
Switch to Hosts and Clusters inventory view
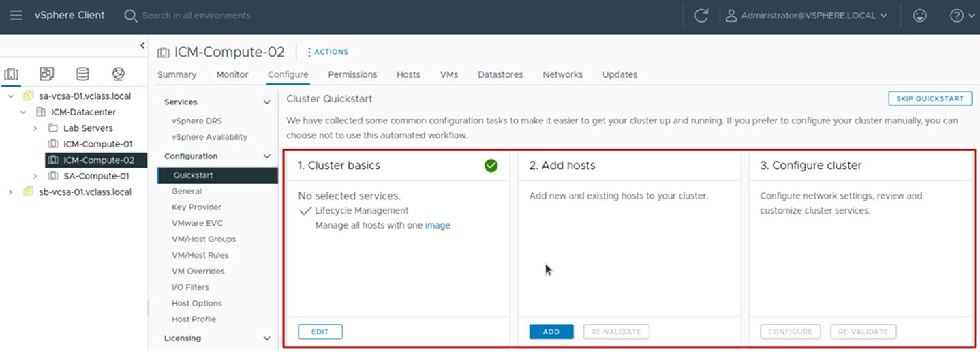12,74
